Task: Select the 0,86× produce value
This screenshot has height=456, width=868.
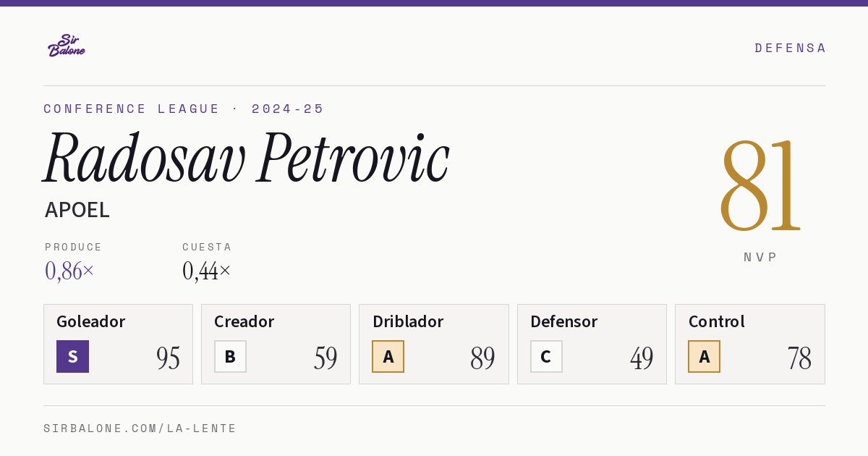Action: pos(69,271)
